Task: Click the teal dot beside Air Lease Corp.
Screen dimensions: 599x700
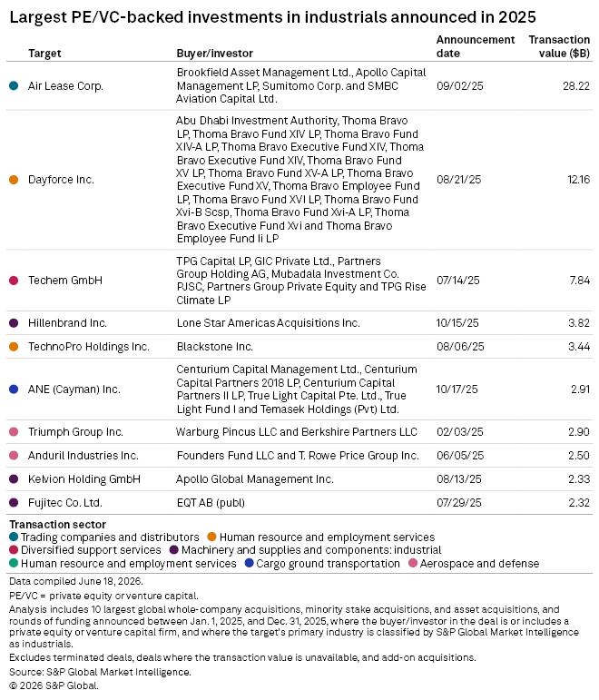Action: click(14, 85)
